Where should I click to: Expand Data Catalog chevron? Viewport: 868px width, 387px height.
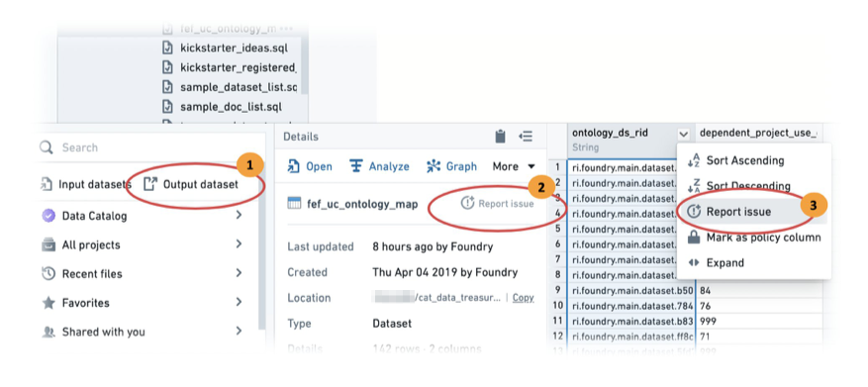(x=239, y=215)
